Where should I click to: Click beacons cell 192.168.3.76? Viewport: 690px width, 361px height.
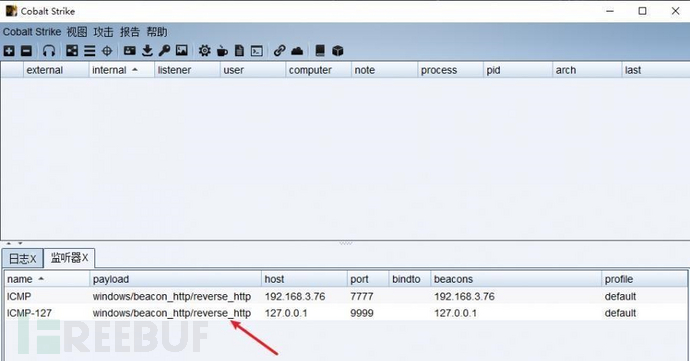pos(516,296)
